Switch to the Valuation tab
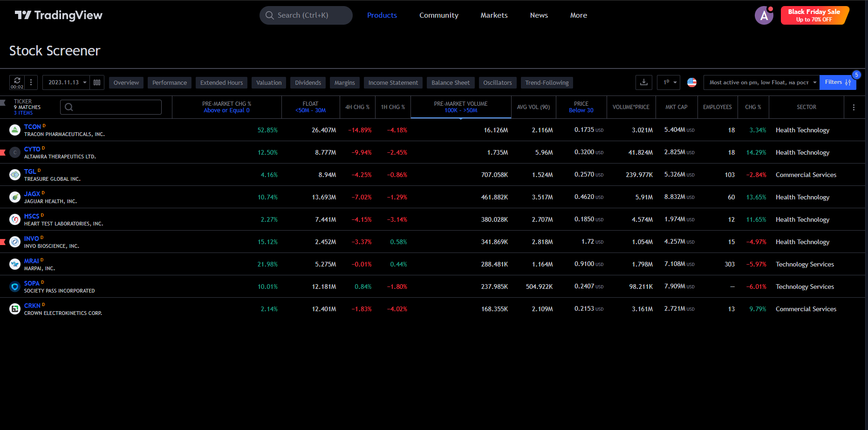The height and width of the screenshot is (430, 868). (x=269, y=82)
